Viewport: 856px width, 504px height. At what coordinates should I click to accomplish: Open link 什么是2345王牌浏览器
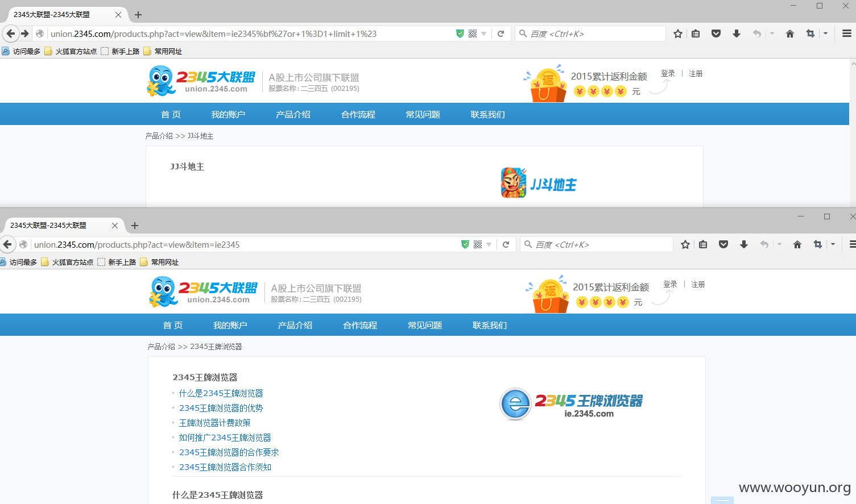(221, 393)
